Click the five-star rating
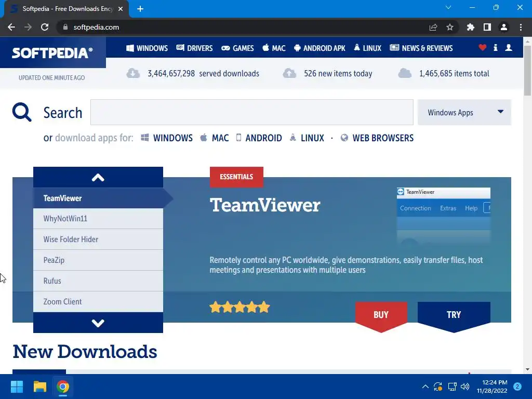 tap(240, 308)
